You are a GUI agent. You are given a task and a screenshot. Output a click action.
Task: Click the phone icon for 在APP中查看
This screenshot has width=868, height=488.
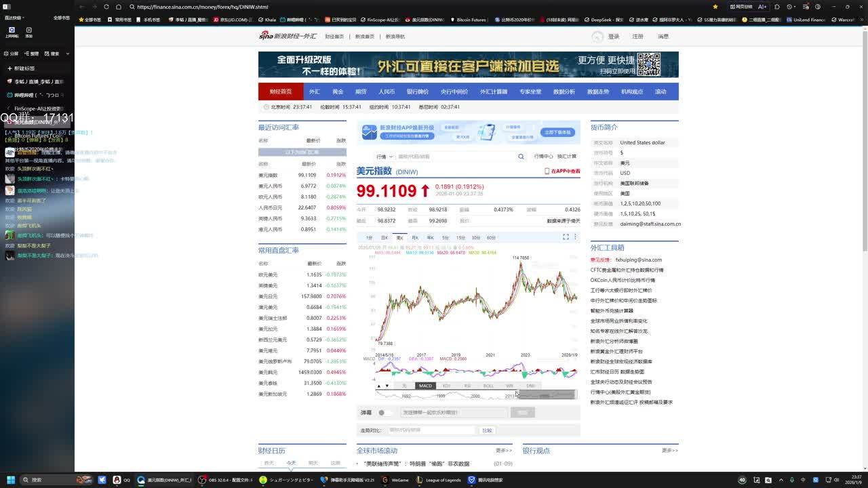547,171
